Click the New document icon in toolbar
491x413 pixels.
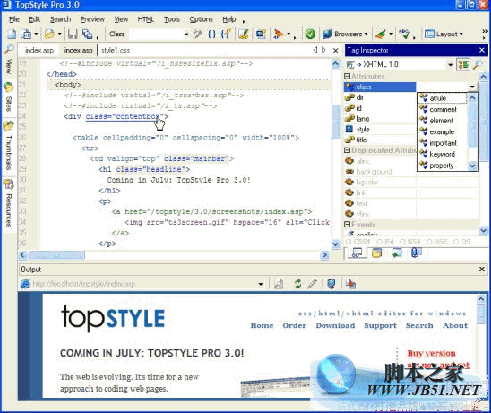point(12,34)
